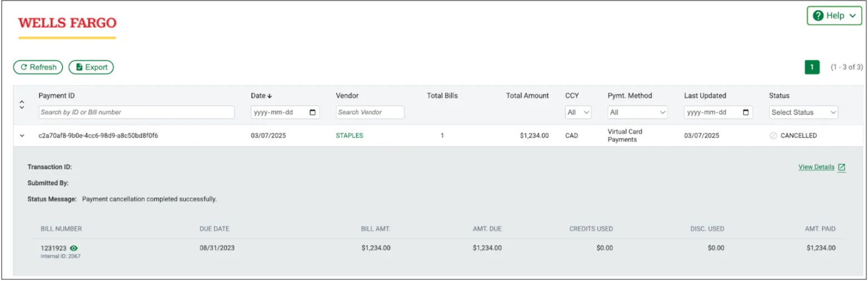The image size is (868, 281).
Task: Select payment ID c2a70af8-9b0e-4cc6-98d9-a8c50bd8f0f6
Action: coord(98,135)
